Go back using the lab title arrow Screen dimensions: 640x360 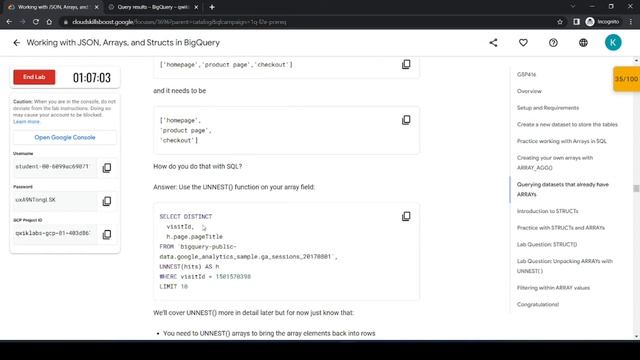16,42
